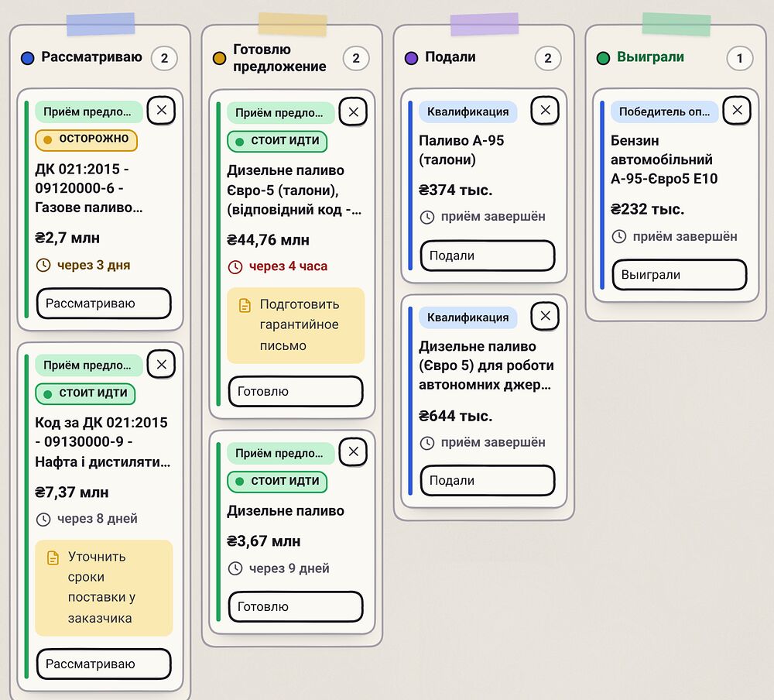The width and height of the screenshot is (774, 700).
Task: Remove the Паливо А-95 (талони) card
Action: (x=545, y=110)
